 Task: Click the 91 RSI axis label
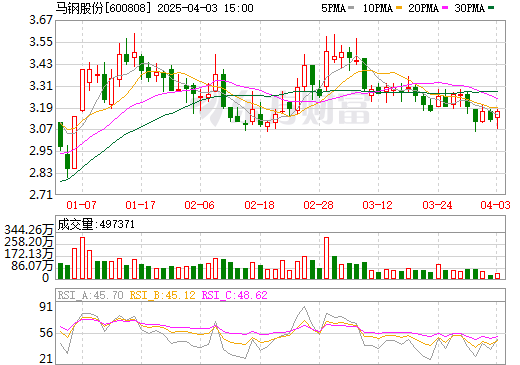click(x=46, y=307)
